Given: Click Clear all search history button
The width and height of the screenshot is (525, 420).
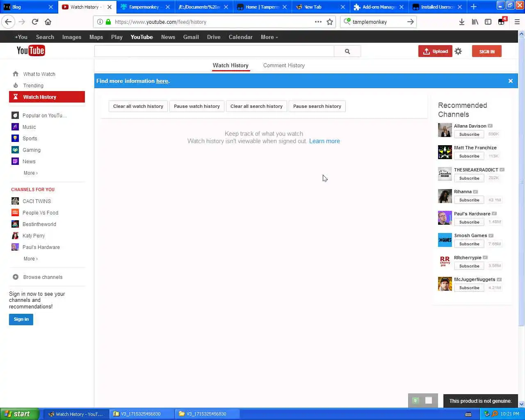Looking at the screenshot, I should click(256, 106).
